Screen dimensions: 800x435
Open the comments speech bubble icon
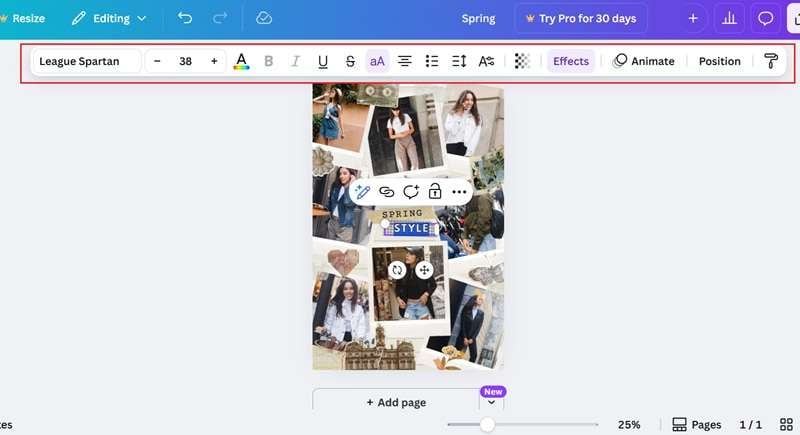click(765, 18)
